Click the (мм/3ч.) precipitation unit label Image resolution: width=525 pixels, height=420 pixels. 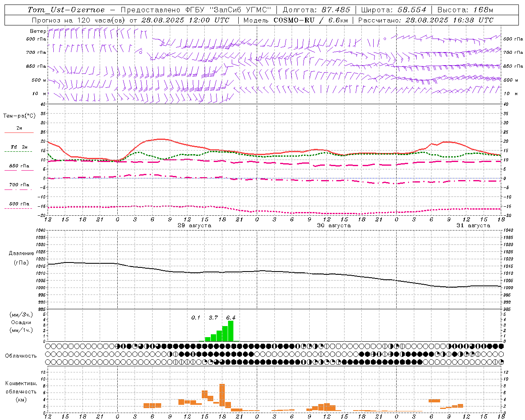point(21,315)
